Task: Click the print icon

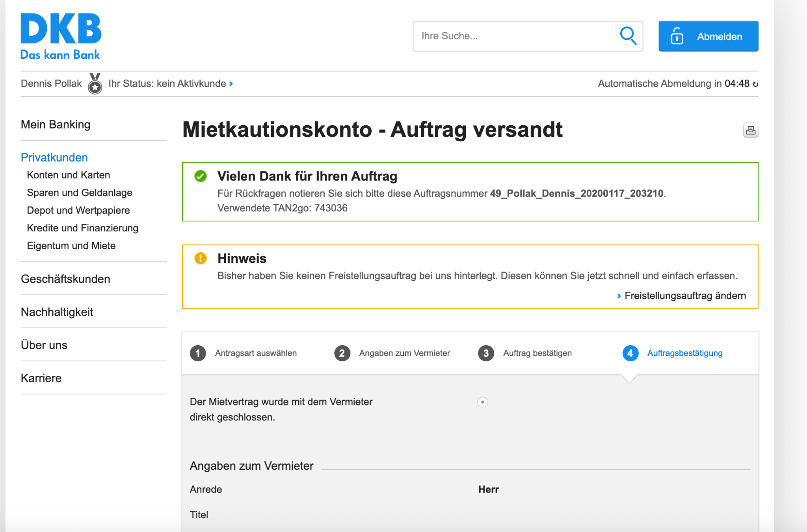Action: point(751,130)
